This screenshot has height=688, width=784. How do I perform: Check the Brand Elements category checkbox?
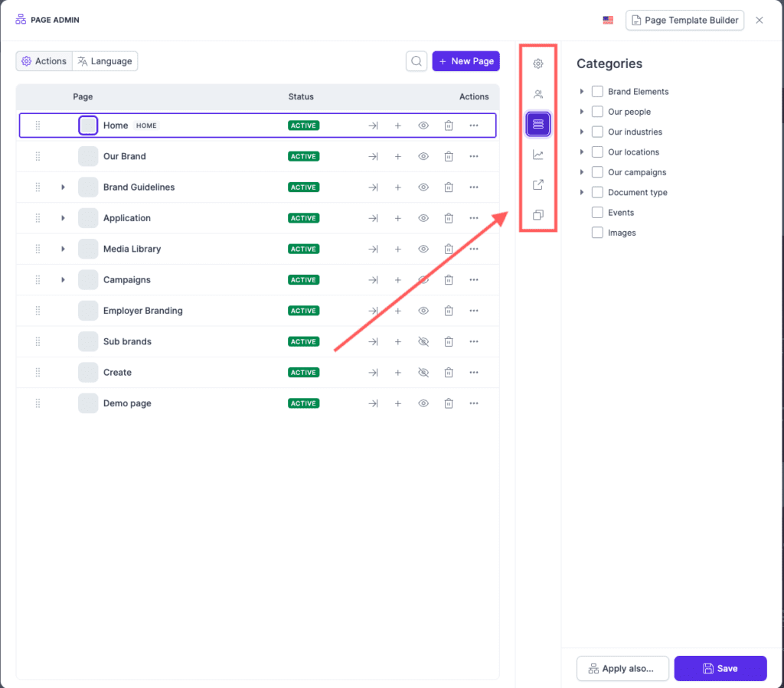pos(597,91)
